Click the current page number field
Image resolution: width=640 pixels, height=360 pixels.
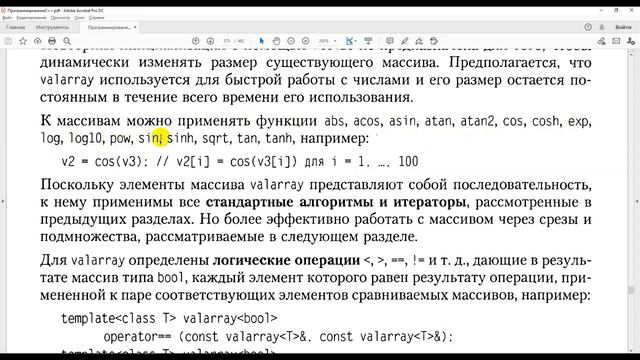(x=227, y=41)
